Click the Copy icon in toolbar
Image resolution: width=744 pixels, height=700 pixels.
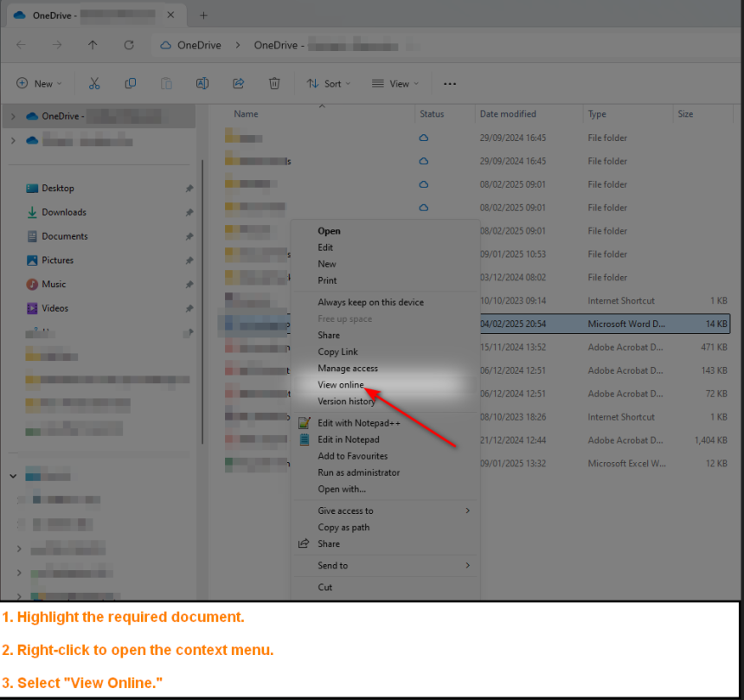pyautogui.click(x=131, y=84)
